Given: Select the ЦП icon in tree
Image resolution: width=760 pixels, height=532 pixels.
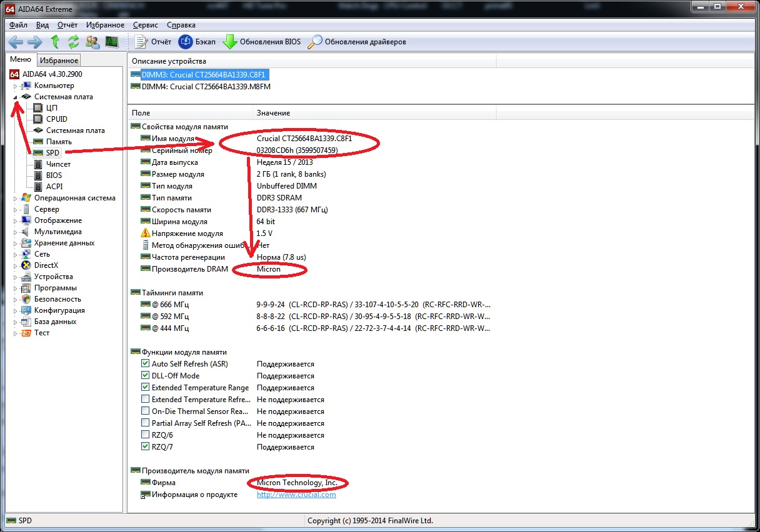Looking at the screenshot, I should pos(39,108).
